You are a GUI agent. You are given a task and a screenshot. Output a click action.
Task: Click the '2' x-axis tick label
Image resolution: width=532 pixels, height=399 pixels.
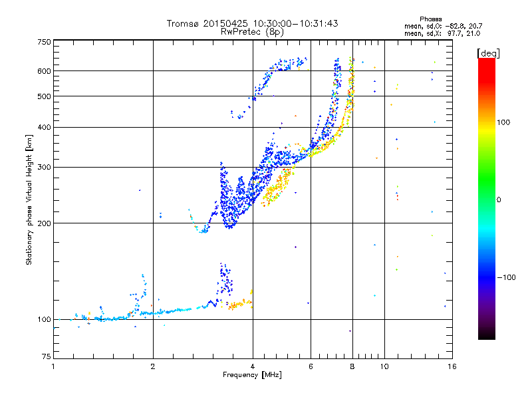tap(153, 366)
